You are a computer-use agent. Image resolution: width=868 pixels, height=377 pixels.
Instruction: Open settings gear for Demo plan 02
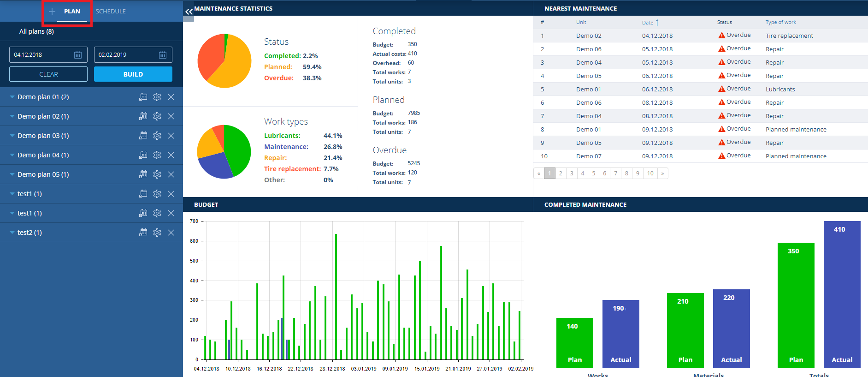coord(157,116)
